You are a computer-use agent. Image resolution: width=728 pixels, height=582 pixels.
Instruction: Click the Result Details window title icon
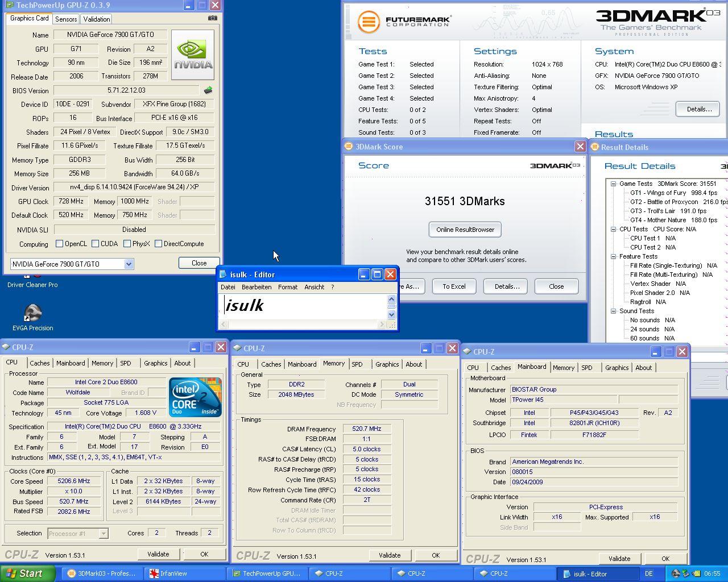[x=595, y=147]
